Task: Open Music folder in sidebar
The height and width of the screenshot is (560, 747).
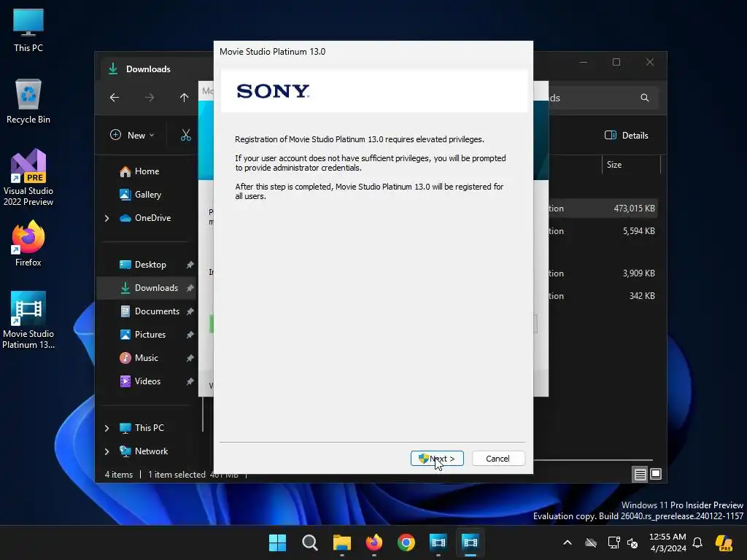Action: click(146, 358)
